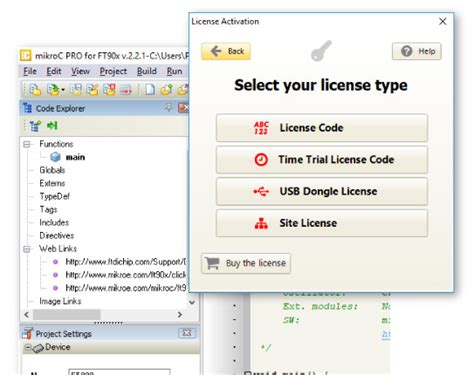Click the New File blank page icon
The height and width of the screenshot is (375, 474).
[x=150, y=89]
